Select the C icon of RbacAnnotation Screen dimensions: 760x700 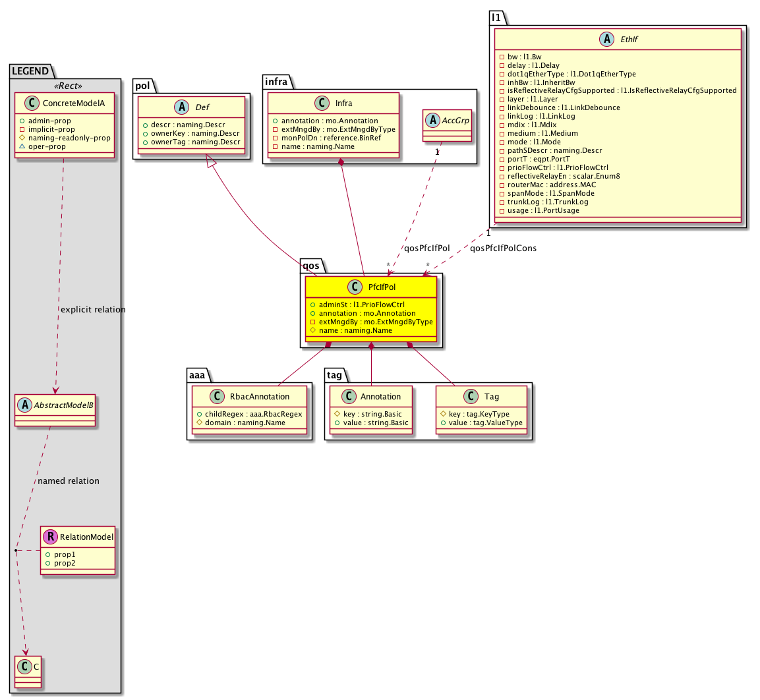(206, 396)
